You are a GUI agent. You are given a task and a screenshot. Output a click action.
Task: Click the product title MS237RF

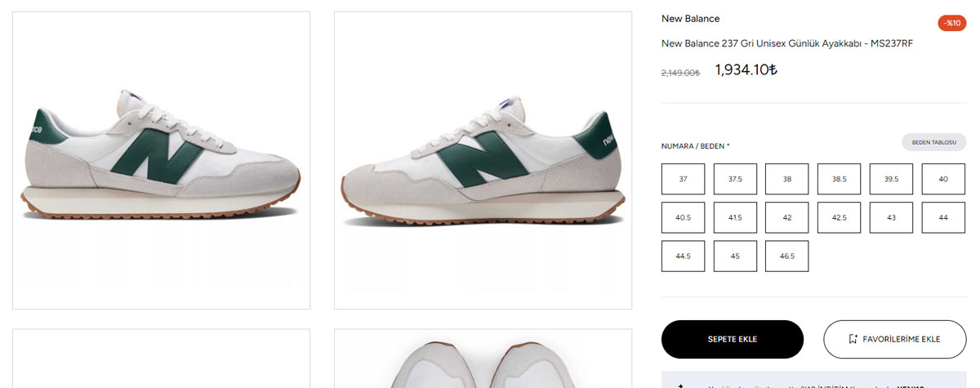coord(787,43)
